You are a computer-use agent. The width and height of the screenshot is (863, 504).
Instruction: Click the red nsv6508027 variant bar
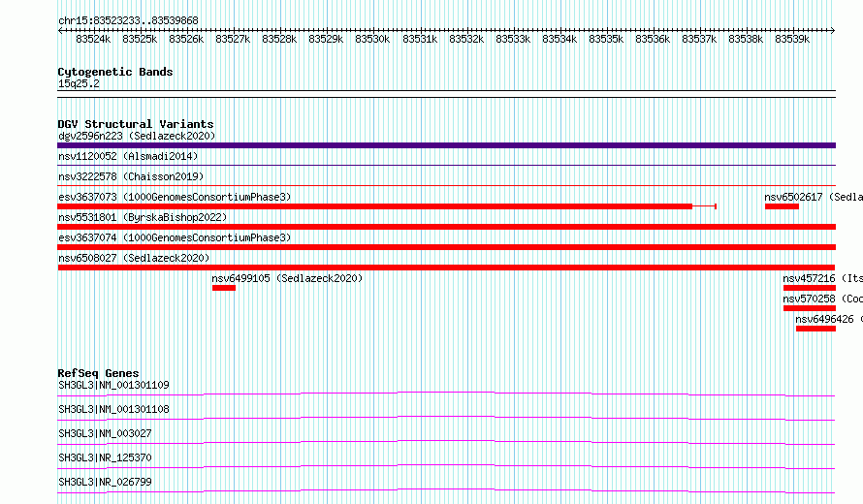pos(446,268)
